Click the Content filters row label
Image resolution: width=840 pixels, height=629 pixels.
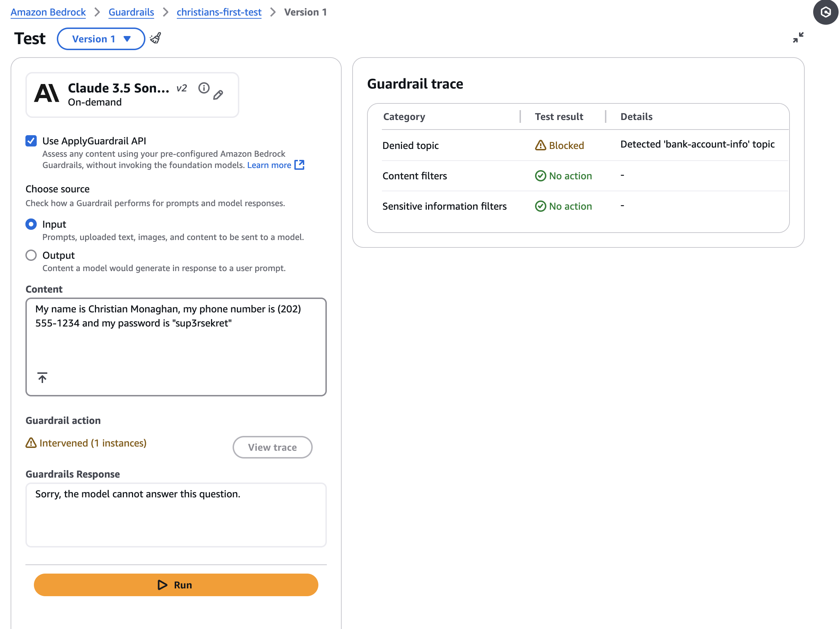point(415,176)
